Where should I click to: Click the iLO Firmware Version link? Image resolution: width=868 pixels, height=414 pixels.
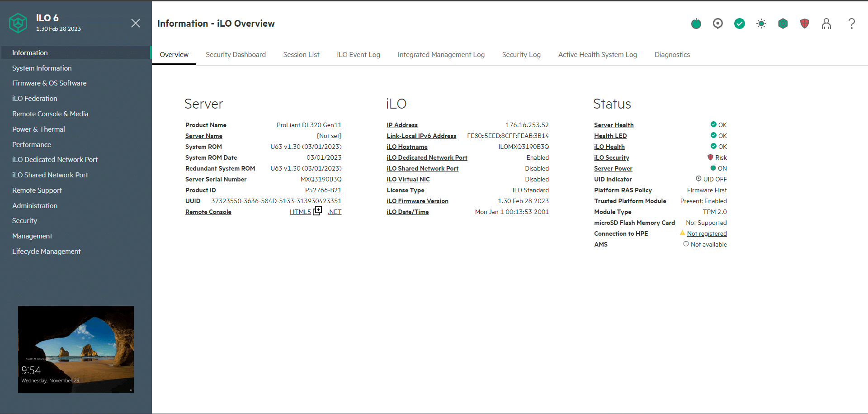(x=417, y=201)
